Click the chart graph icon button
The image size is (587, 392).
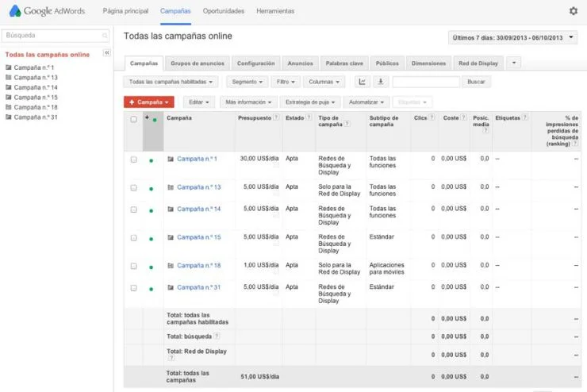[362, 82]
